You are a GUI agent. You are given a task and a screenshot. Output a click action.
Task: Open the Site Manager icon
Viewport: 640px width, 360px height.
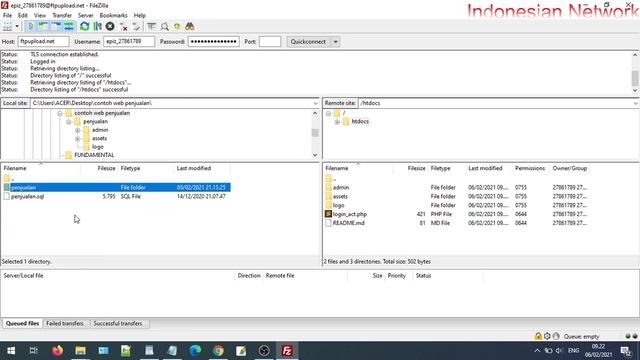7,27
